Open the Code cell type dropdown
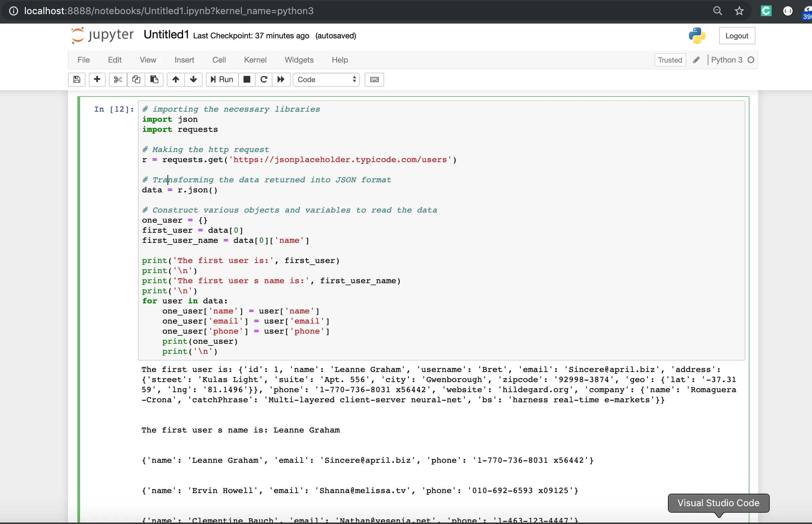This screenshot has height=524, width=812. (326, 79)
